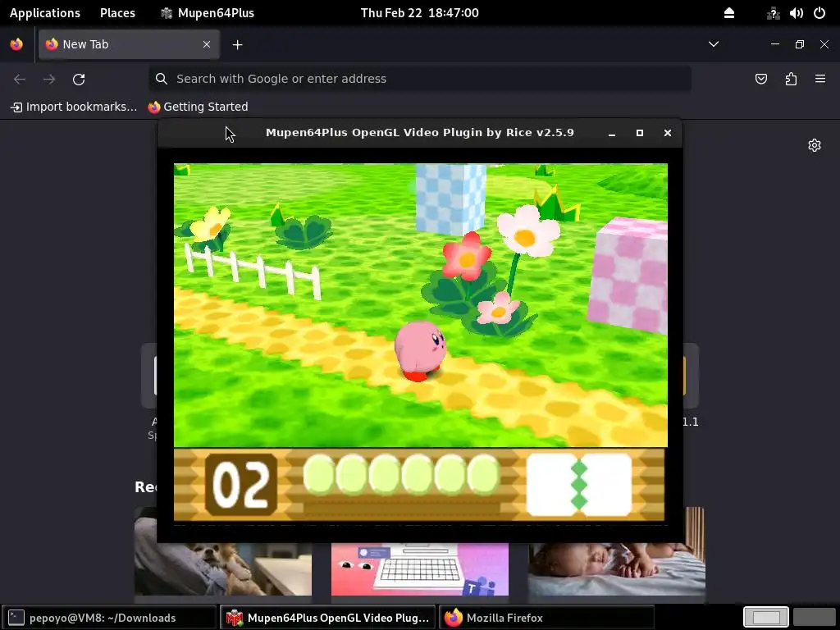Open the volume speaker icon in top bar
The image size is (840, 630).
click(x=796, y=13)
